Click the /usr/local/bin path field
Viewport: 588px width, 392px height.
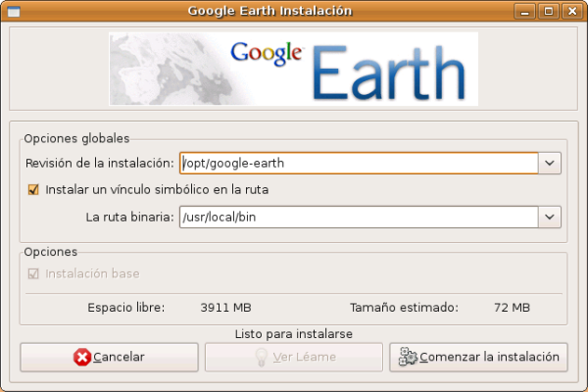coord(359,217)
